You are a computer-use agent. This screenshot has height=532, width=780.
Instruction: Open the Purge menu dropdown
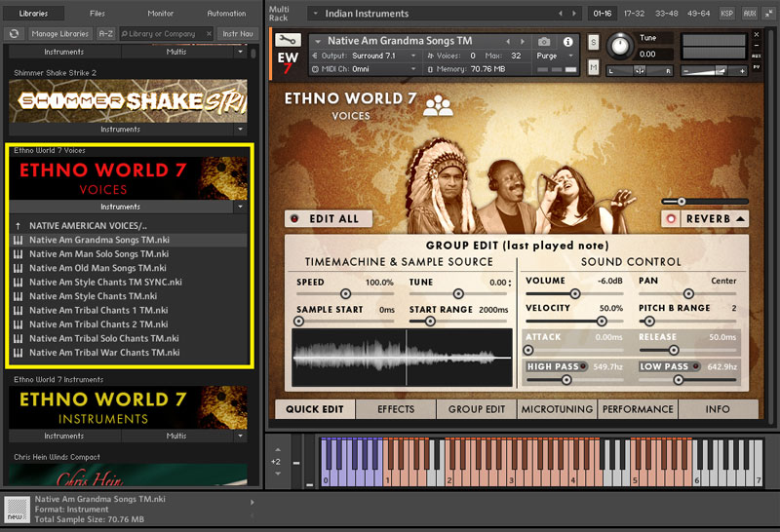pyautogui.click(x=570, y=56)
